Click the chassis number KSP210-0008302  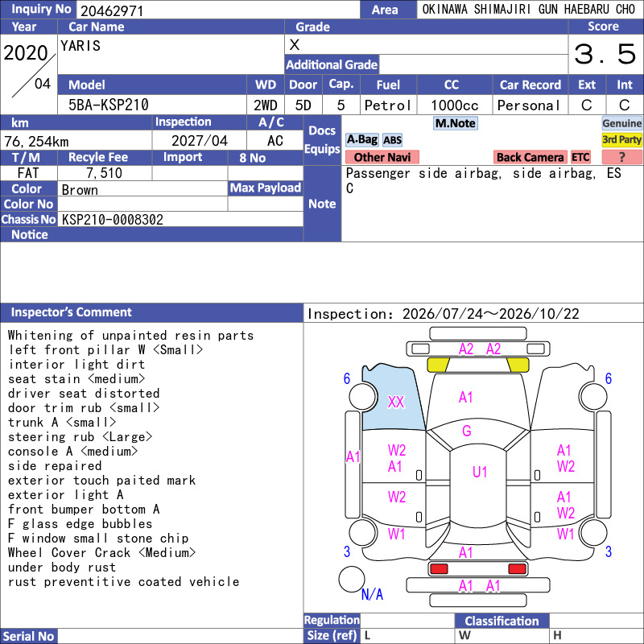coord(113,220)
